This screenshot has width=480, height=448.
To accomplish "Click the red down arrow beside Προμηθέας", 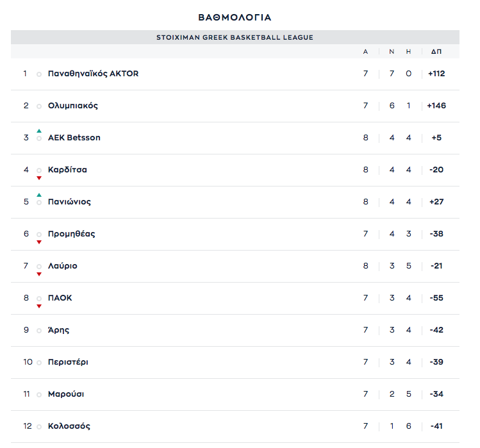I will [39, 242].
